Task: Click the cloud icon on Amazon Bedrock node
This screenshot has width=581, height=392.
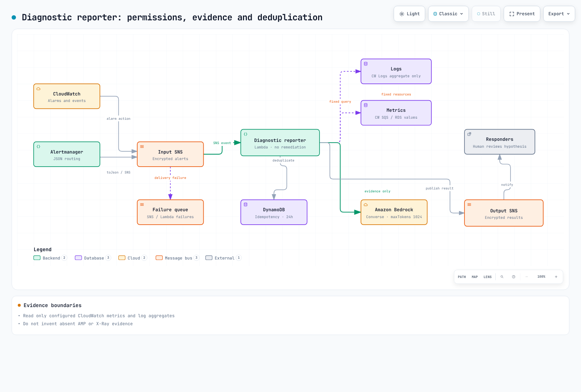Action: tap(366, 205)
